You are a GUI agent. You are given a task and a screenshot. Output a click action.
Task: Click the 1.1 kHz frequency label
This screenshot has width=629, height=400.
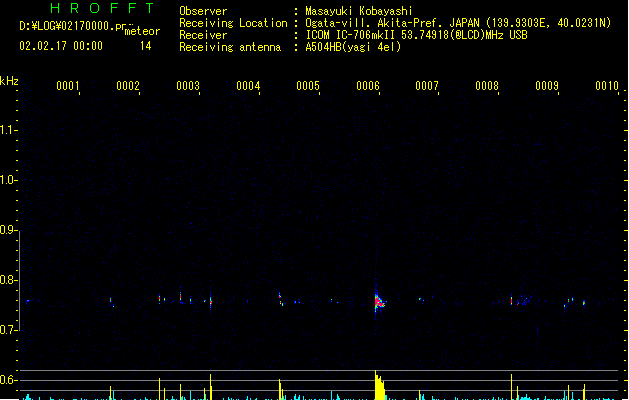coord(8,130)
